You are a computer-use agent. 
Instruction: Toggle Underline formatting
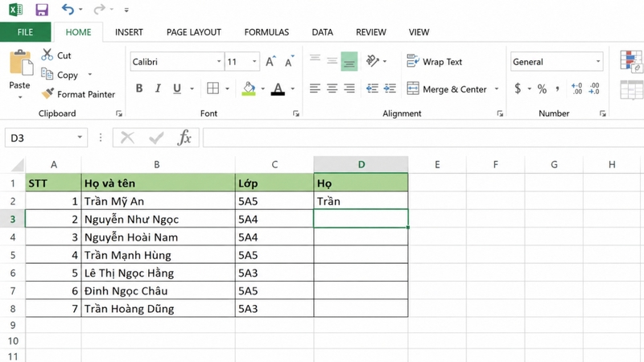coord(177,88)
